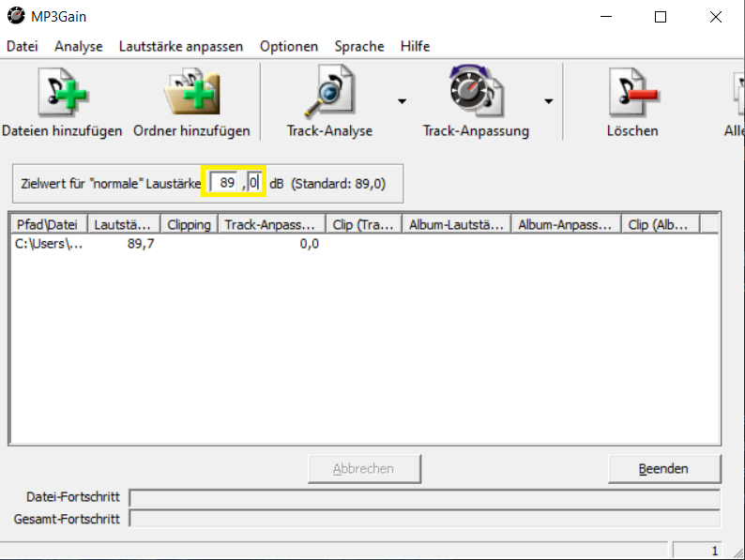745x560 pixels.
Task: Open the Analyse menu
Action: [79, 46]
